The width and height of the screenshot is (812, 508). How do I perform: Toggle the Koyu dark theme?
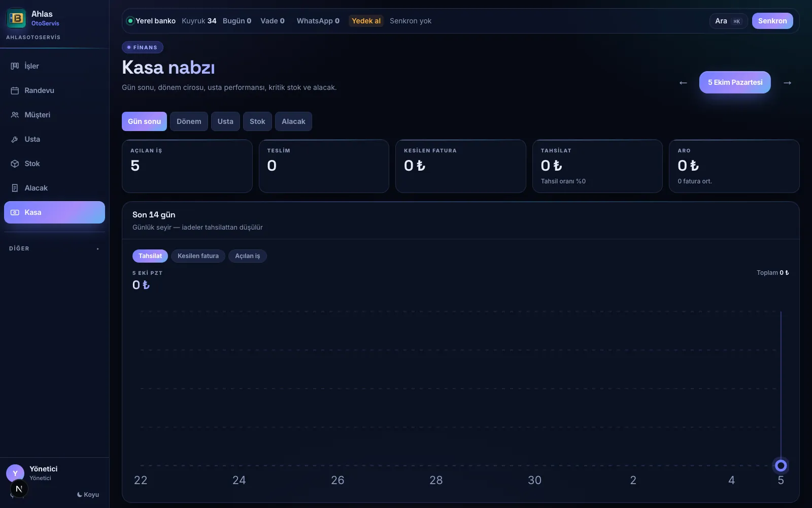click(x=88, y=495)
